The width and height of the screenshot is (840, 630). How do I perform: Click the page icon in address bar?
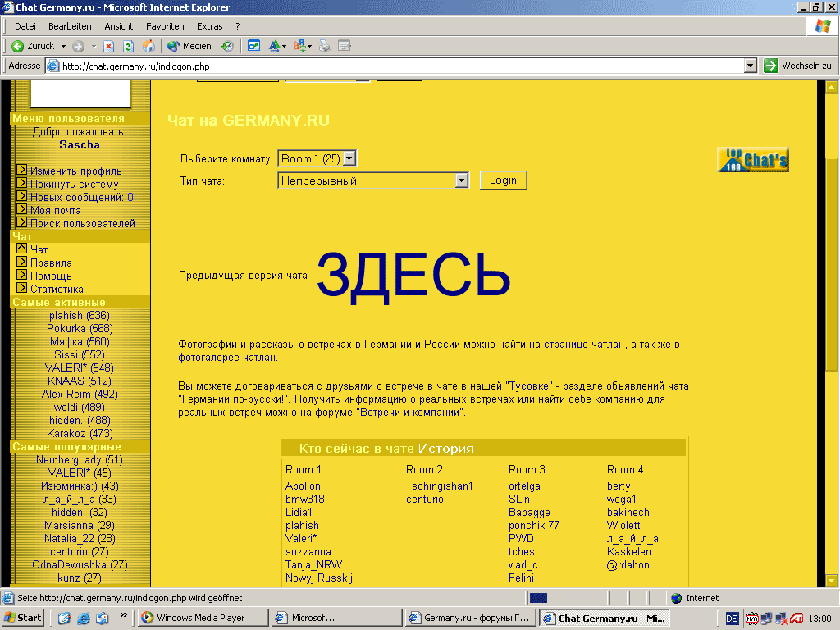52,66
